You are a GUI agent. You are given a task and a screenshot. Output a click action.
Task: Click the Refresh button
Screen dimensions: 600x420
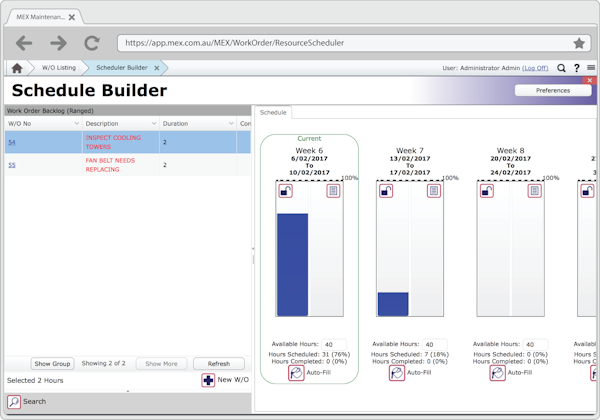click(219, 364)
